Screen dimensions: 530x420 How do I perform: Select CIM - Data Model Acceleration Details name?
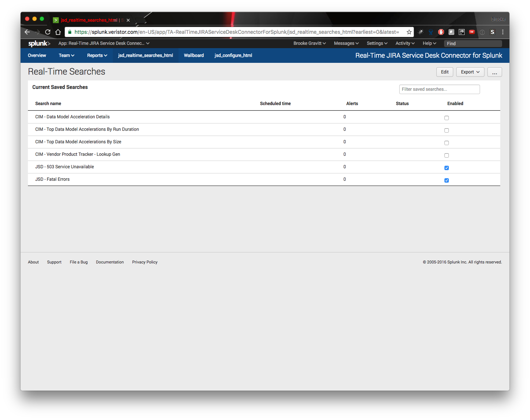click(72, 117)
